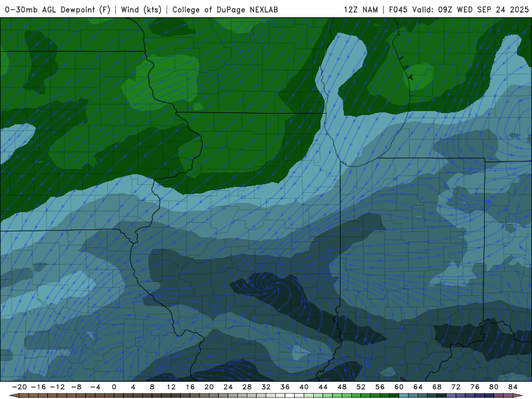Click the '12' legend scale label
Screen dimensions: 532x399
click(171, 387)
